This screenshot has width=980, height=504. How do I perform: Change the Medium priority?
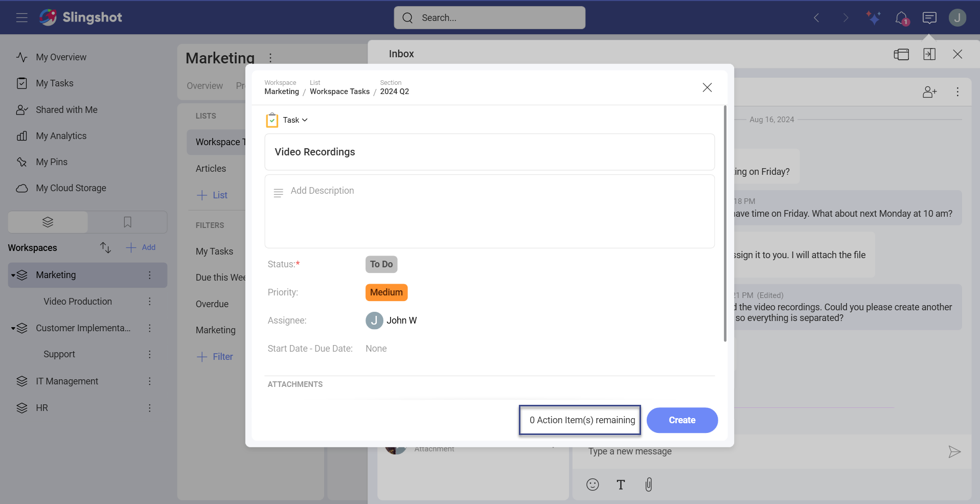(x=386, y=292)
